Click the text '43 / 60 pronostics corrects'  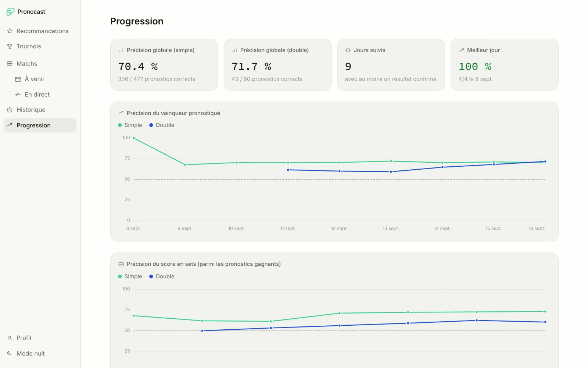(267, 79)
